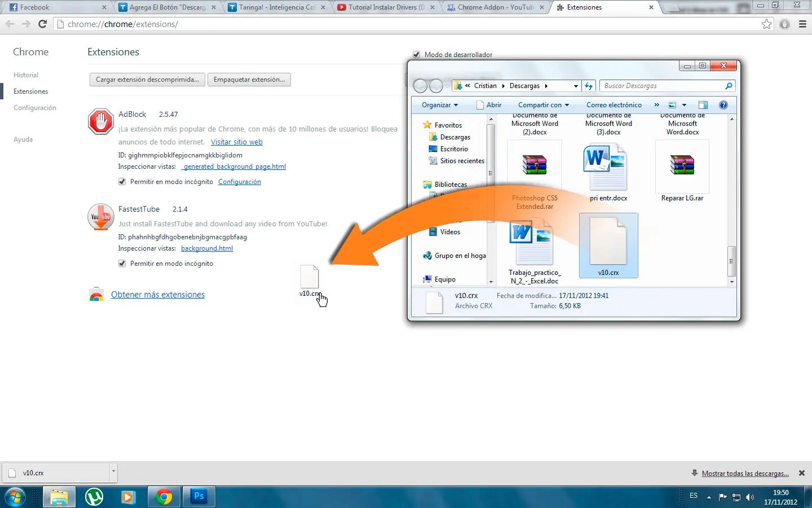Image resolution: width=812 pixels, height=508 pixels.
Task: Click the AdBlock red stop-hand extension icon
Action: tap(101, 121)
